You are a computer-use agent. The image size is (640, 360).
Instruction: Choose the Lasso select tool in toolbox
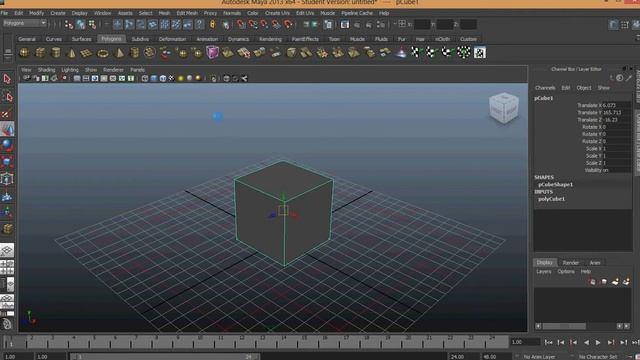point(7,96)
